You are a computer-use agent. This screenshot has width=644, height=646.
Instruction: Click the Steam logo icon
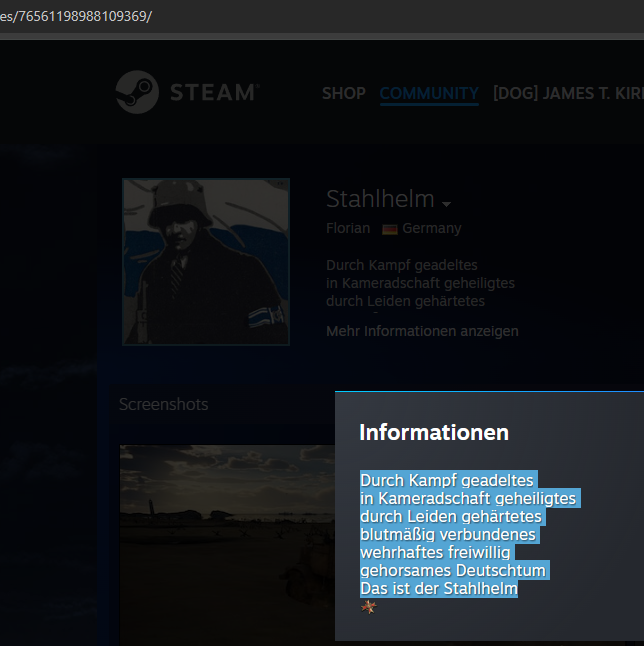pos(136,92)
